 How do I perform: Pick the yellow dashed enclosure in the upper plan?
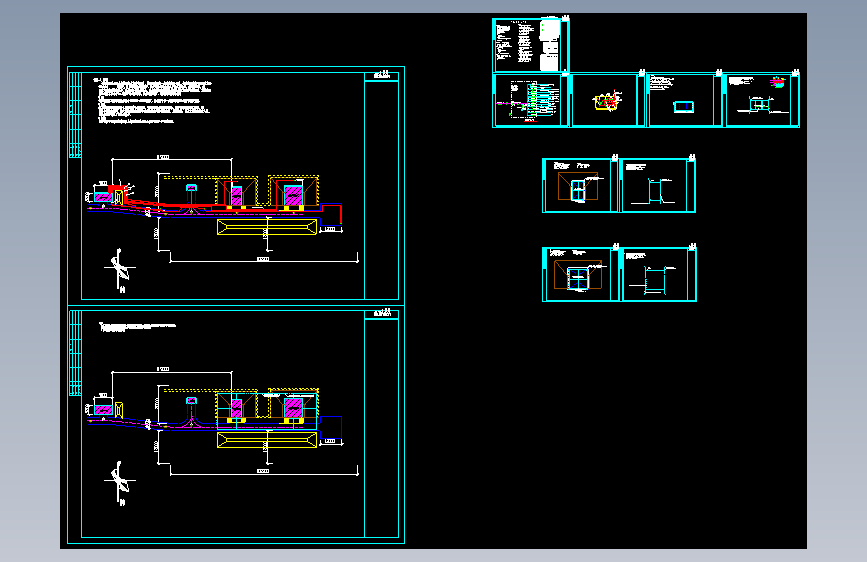(242, 192)
